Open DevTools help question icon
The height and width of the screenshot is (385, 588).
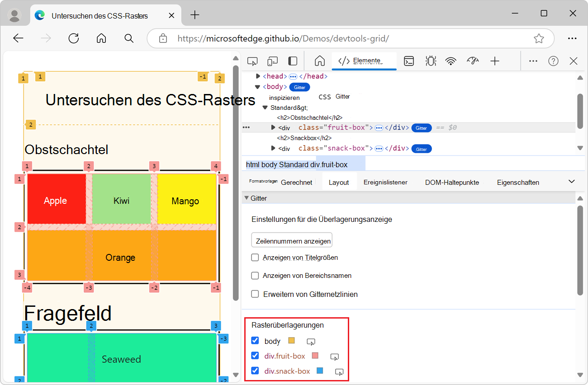(553, 61)
